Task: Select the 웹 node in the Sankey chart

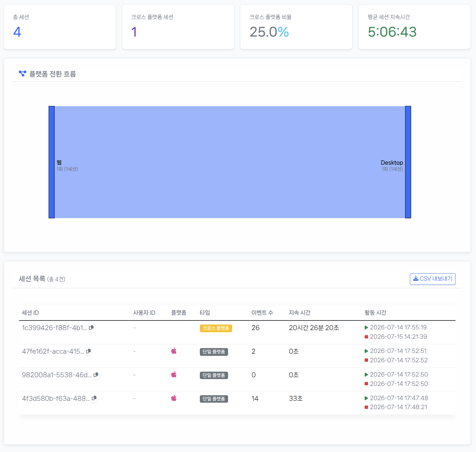Action: point(52,162)
